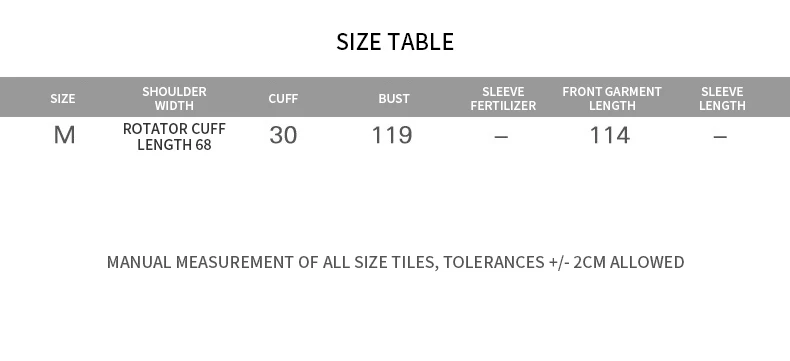Click the BUST column header

[x=393, y=99]
